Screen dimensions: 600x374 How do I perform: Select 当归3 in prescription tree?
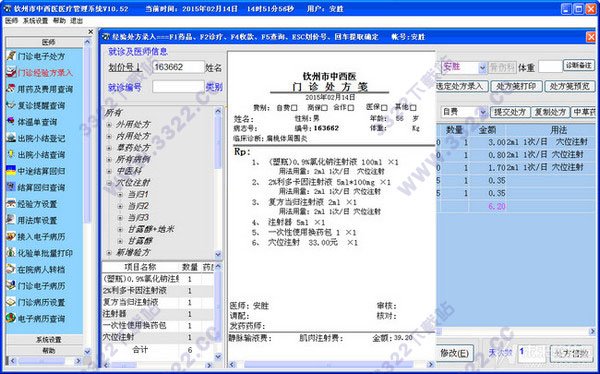(x=138, y=218)
